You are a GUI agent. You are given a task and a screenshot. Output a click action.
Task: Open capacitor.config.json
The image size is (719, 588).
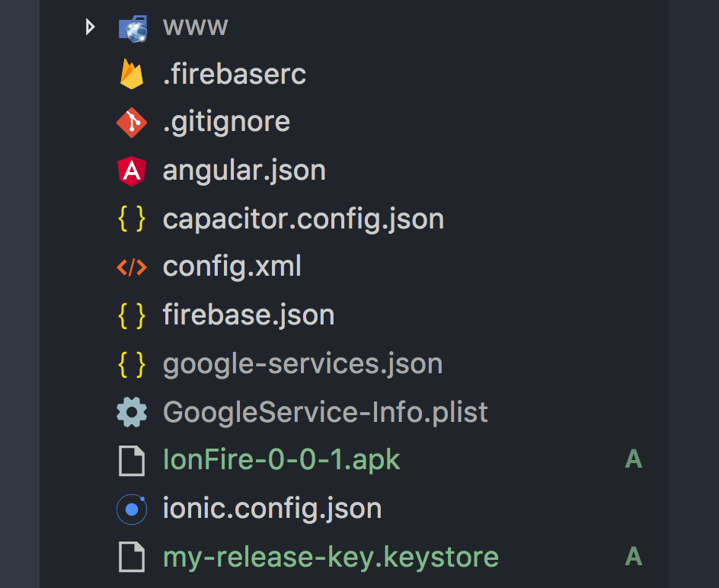[303, 219]
